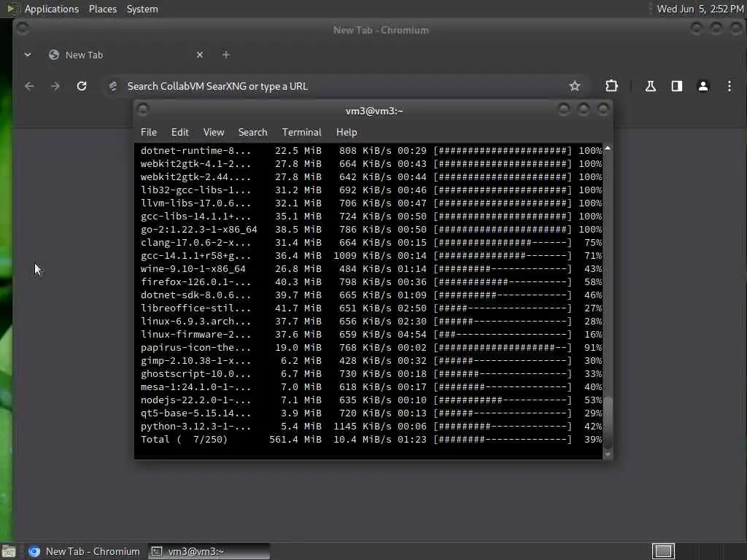Open the Places menu
Image resolution: width=747 pixels, height=560 pixels.
pyautogui.click(x=103, y=9)
